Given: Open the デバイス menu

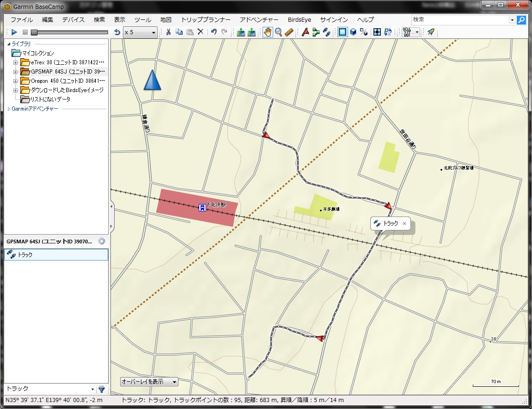Looking at the screenshot, I should (73, 20).
